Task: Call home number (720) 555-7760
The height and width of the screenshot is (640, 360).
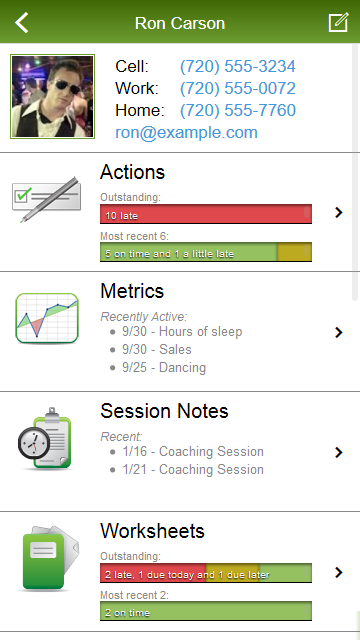Action: [x=238, y=111]
